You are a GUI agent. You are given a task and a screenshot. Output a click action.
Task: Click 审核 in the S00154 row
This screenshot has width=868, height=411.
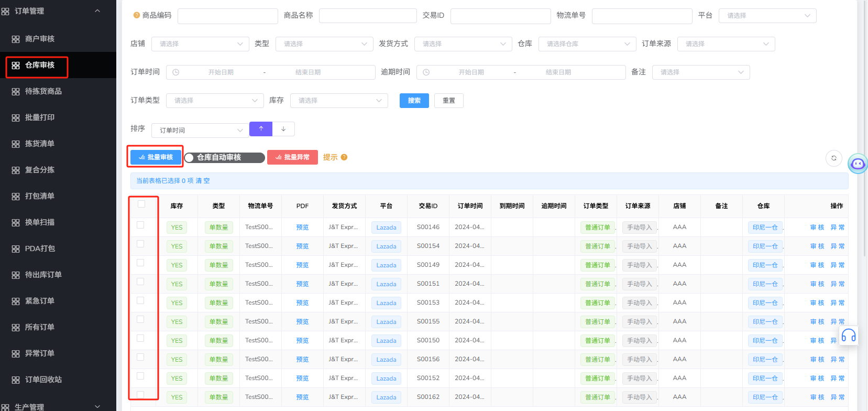pyautogui.click(x=817, y=246)
